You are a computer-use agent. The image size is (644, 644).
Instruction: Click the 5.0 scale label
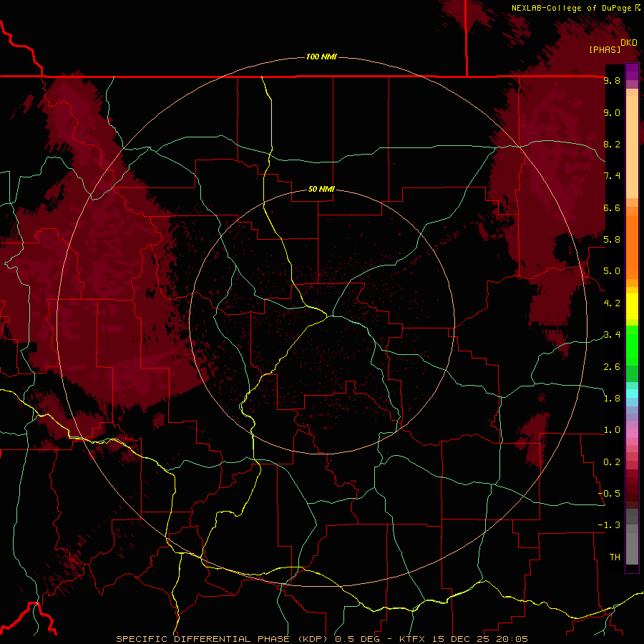(x=612, y=271)
